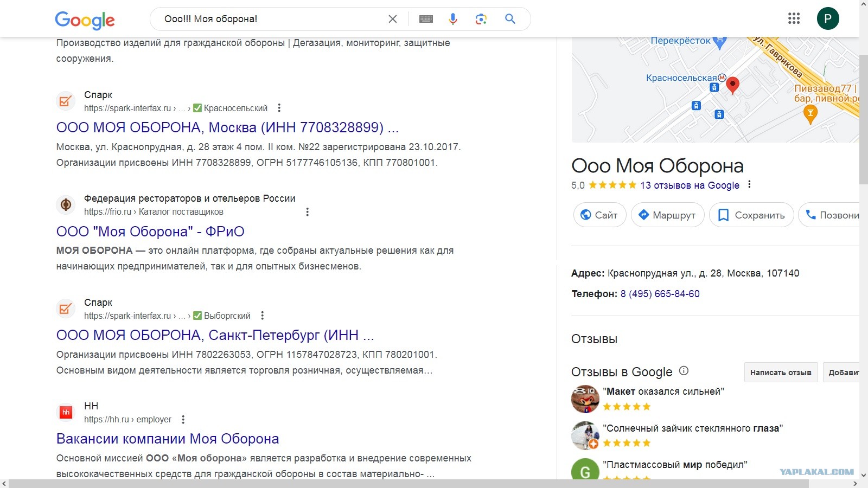The image size is (868, 488).
Task: Click the Сохранить button
Action: 751,215
